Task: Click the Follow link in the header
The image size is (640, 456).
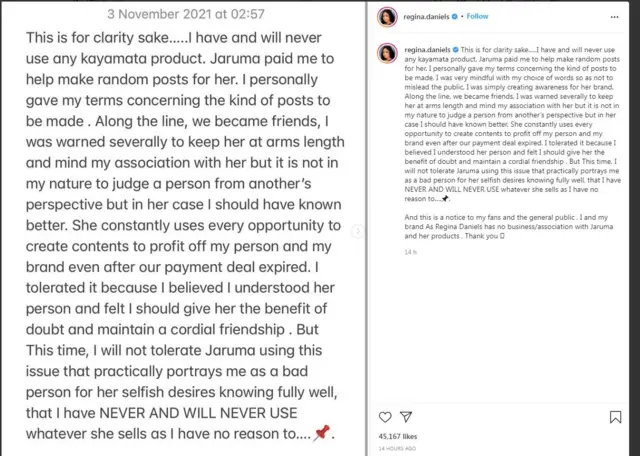Action: tap(477, 17)
